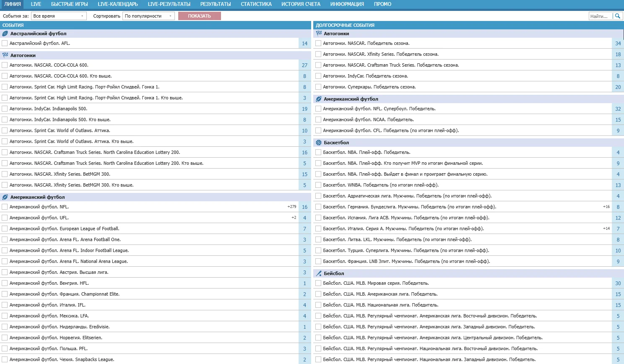Image resolution: width=624 pixels, height=364 pixels.
Task: Open the СТАТИСТИКА menu item
Action: click(x=256, y=4)
